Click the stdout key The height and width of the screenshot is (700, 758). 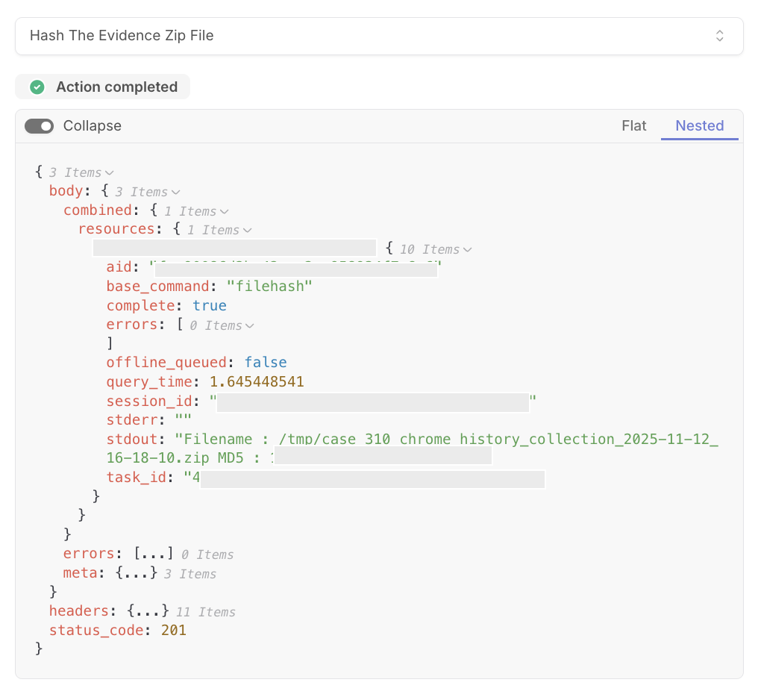coord(132,439)
